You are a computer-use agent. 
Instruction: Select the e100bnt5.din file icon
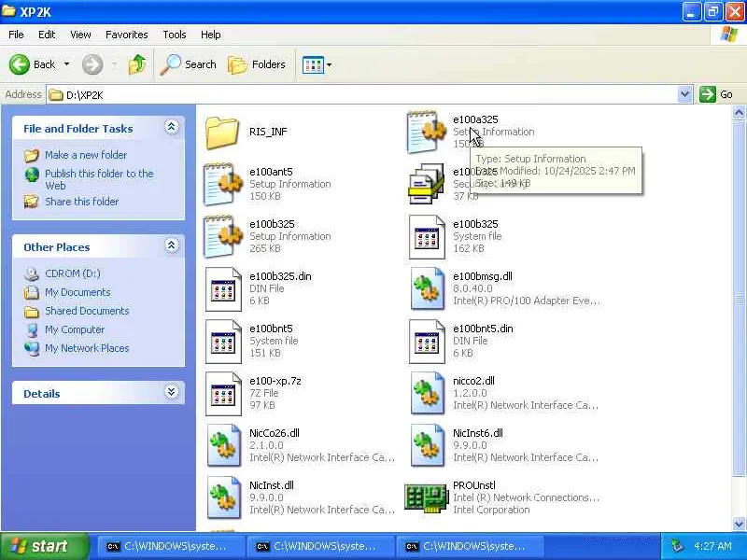[x=427, y=342]
